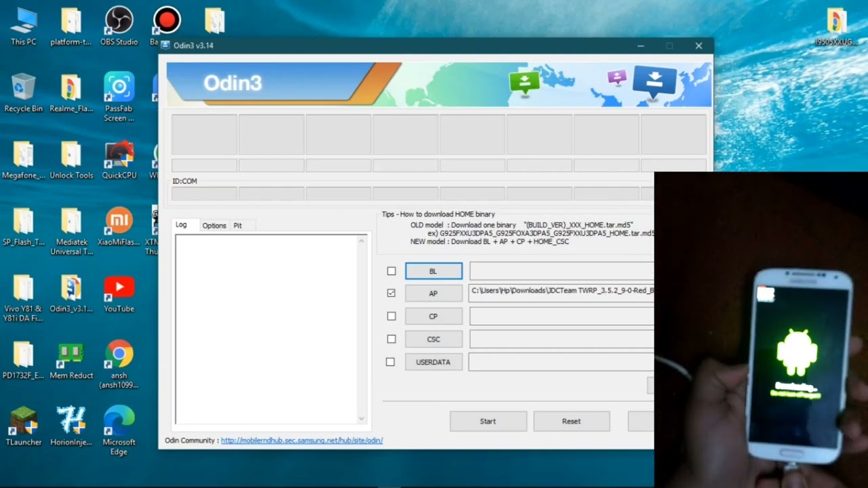Image resolution: width=868 pixels, height=488 pixels.
Task: Click the Odin3 title bar app icon
Action: (x=165, y=45)
